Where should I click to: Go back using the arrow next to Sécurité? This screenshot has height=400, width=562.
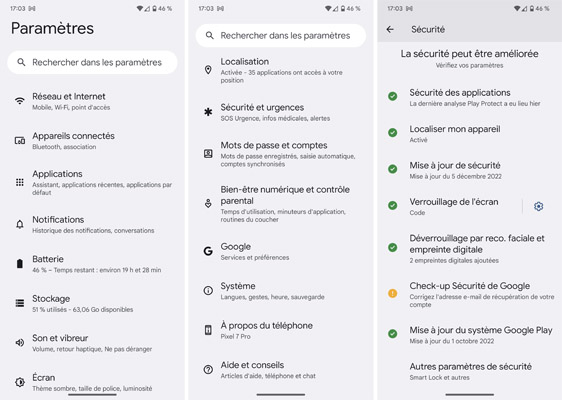[x=390, y=29]
